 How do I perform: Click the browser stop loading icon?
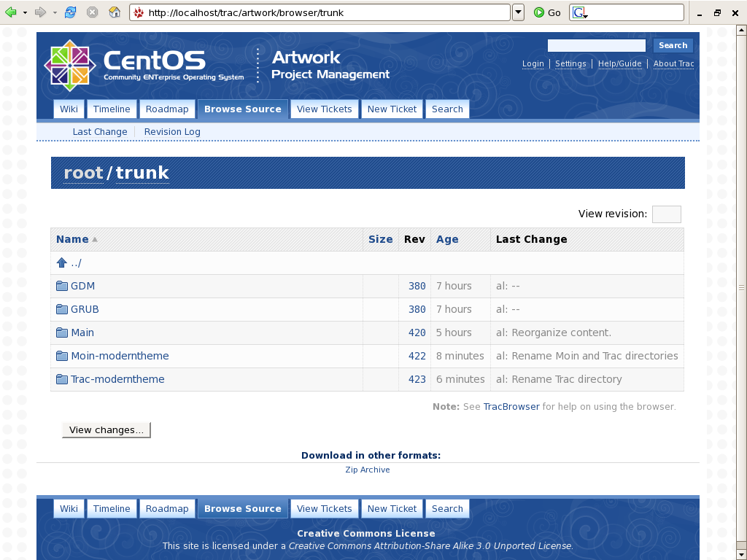point(92,12)
